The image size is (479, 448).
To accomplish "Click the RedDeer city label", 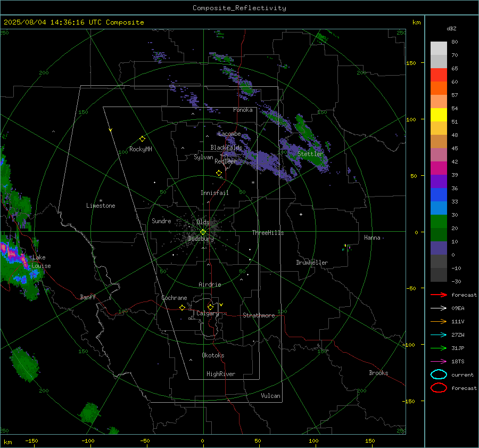I will 226,161.
